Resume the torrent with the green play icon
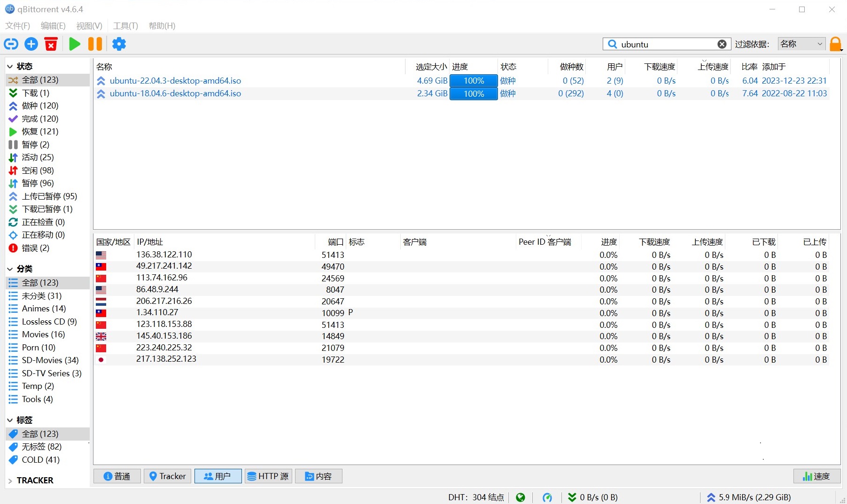The width and height of the screenshot is (847, 504). (x=74, y=44)
